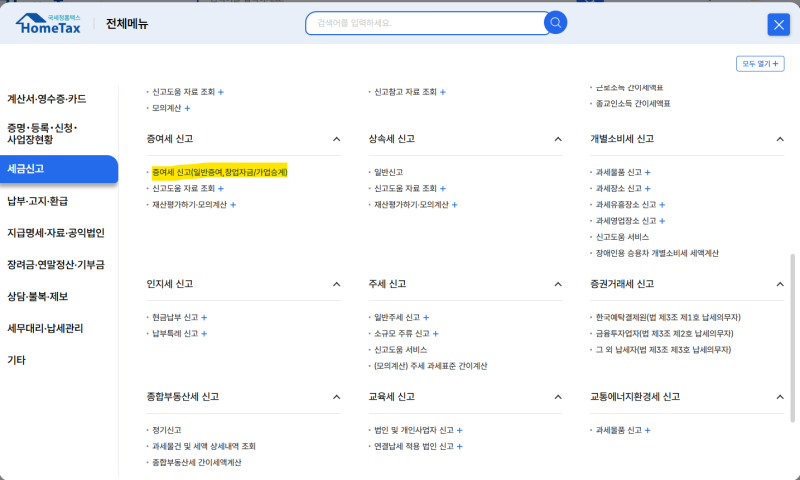Open 신고도움 서비스 under 주세 신고

(x=401, y=350)
